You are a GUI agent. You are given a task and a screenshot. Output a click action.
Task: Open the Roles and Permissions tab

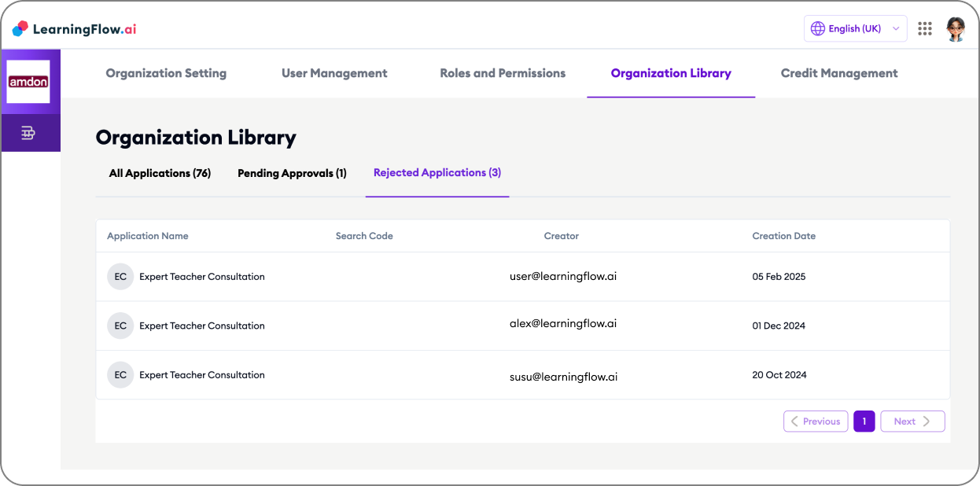click(x=503, y=73)
